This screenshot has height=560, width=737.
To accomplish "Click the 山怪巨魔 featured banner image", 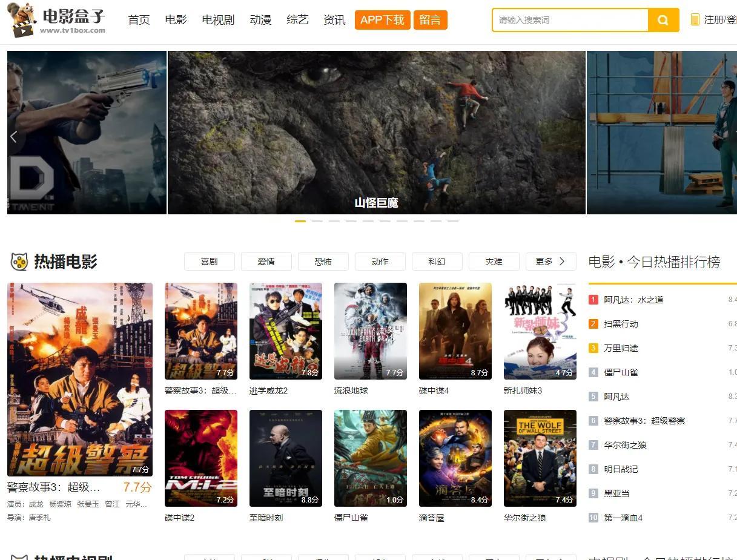I will (377, 133).
